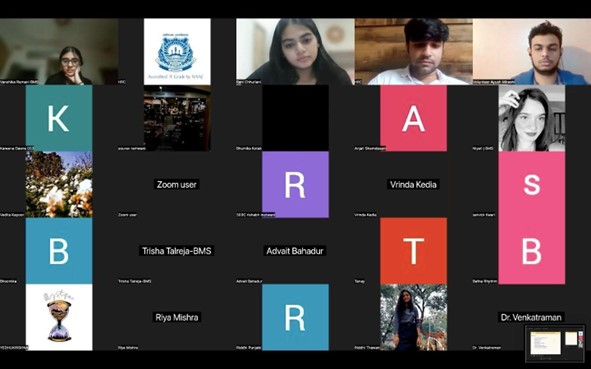Viewport: 591px width, 369px height.
Task: Select the Zoom user participant tile
Action: (x=177, y=184)
